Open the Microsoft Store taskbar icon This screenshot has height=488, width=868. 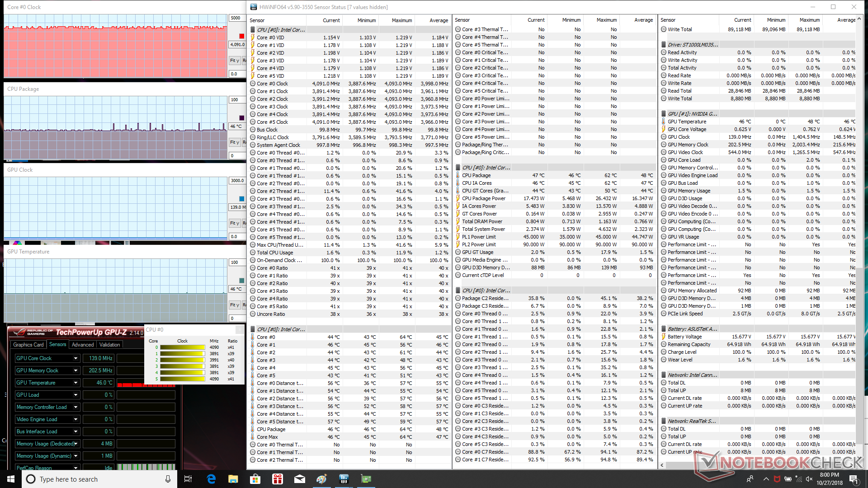coord(255,479)
